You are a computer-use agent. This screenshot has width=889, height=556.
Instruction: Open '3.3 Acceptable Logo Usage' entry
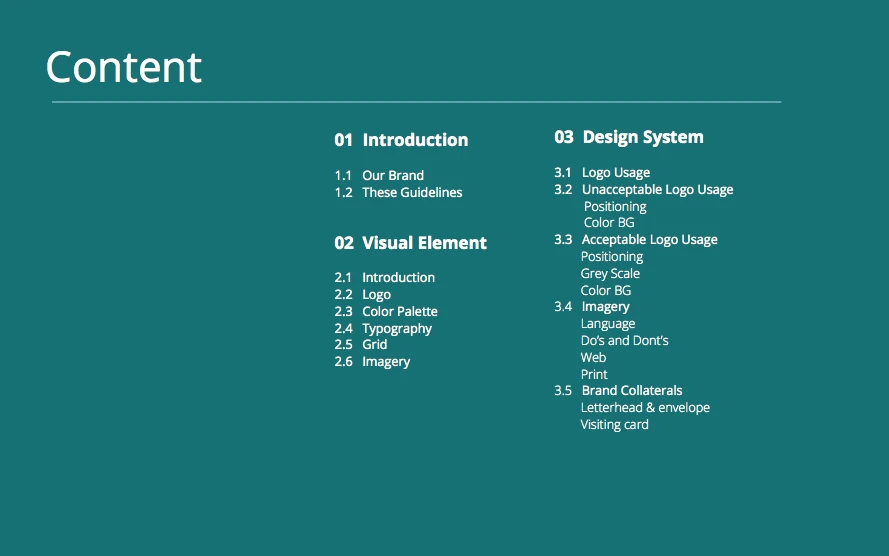point(636,240)
